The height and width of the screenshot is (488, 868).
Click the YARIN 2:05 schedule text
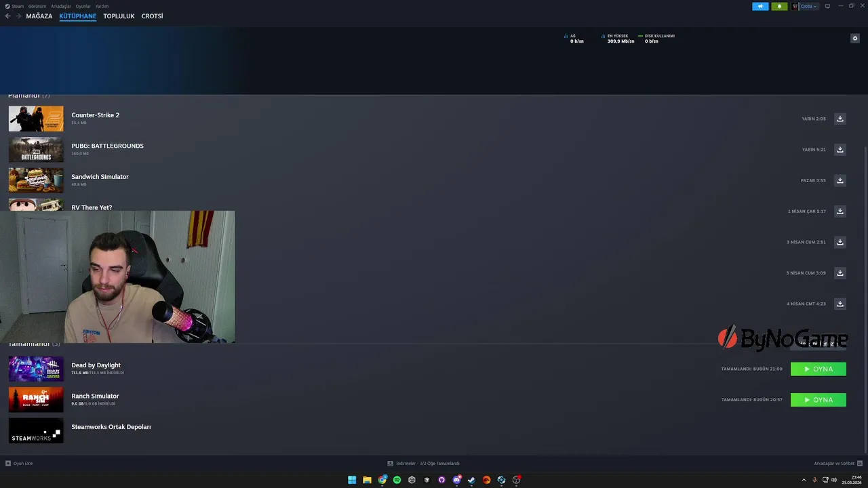814,119
